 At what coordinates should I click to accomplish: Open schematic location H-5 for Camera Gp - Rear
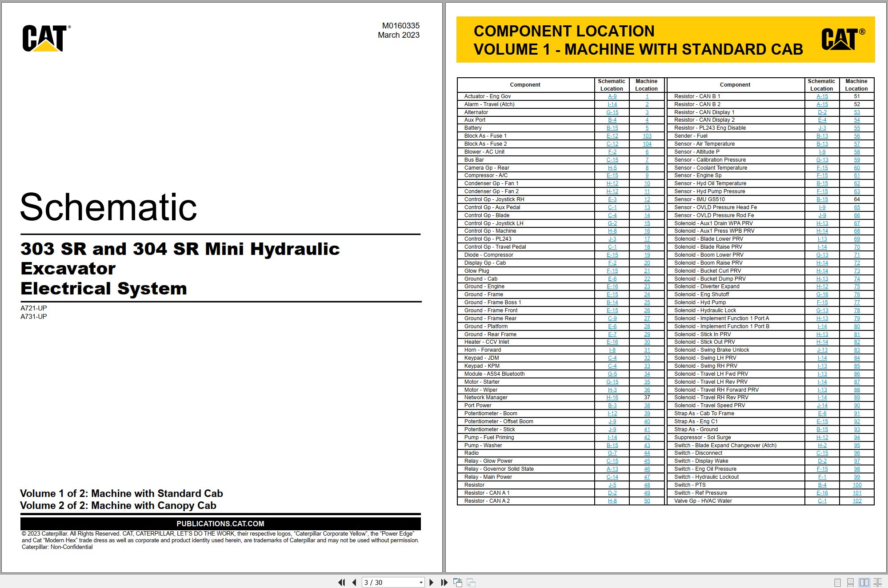pyautogui.click(x=612, y=168)
